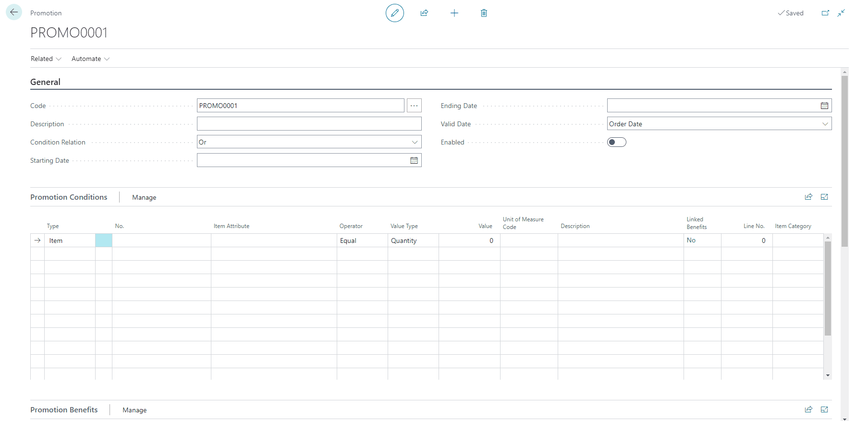
Task: Expand the Related menu
Action: 46,59
